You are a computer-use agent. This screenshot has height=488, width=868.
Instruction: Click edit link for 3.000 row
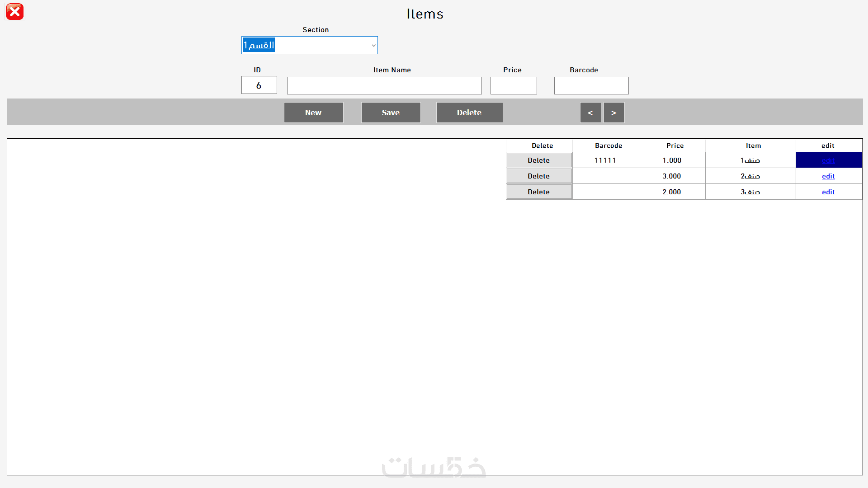point(828,176)
